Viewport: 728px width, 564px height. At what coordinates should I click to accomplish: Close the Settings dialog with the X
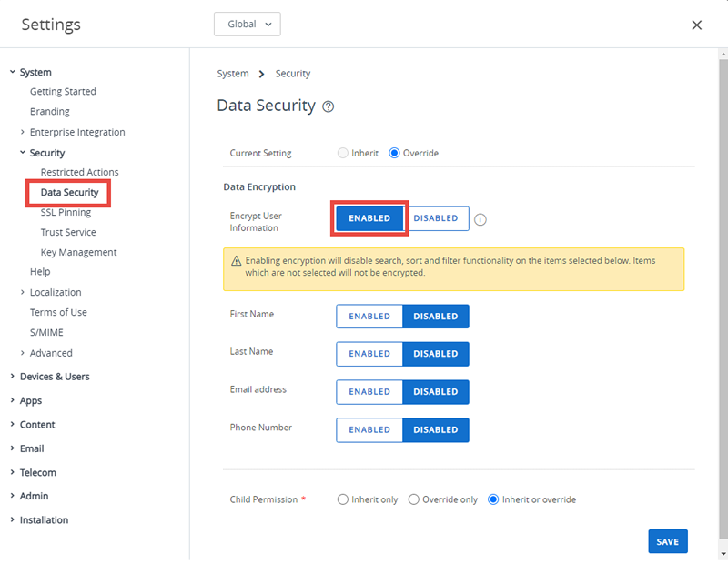696,25
